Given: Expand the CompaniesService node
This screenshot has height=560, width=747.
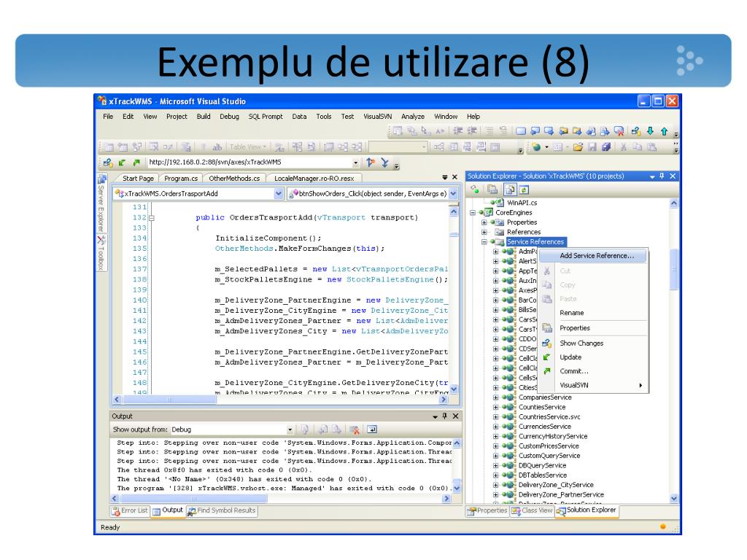Looking at the screenshot, I should pos(495,397).
